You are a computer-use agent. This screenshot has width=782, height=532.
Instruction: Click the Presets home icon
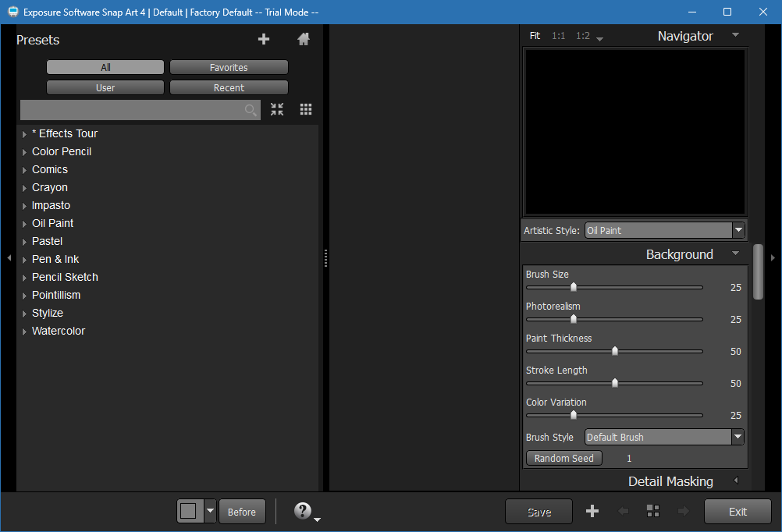coord(304,40)
